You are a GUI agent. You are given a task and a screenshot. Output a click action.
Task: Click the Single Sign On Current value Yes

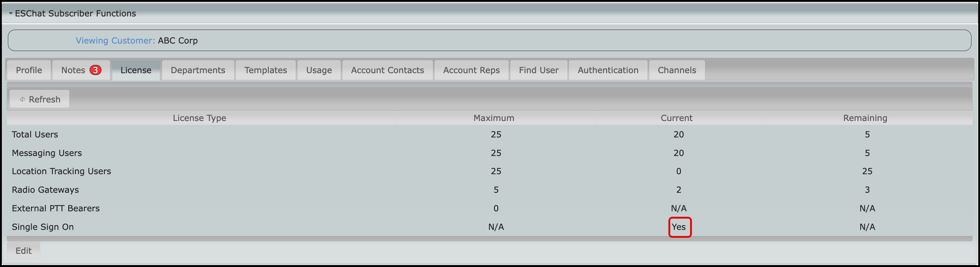tap(679, 227)
